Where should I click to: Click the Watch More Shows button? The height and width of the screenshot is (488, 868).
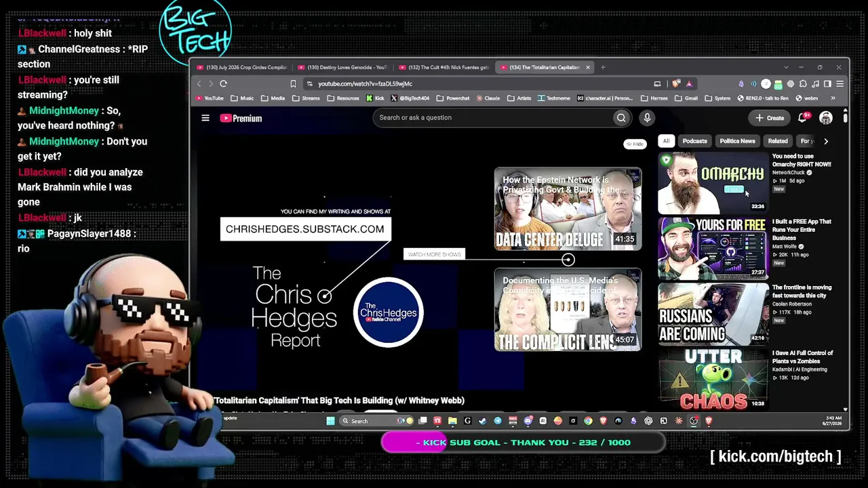(x=434, y=254)
